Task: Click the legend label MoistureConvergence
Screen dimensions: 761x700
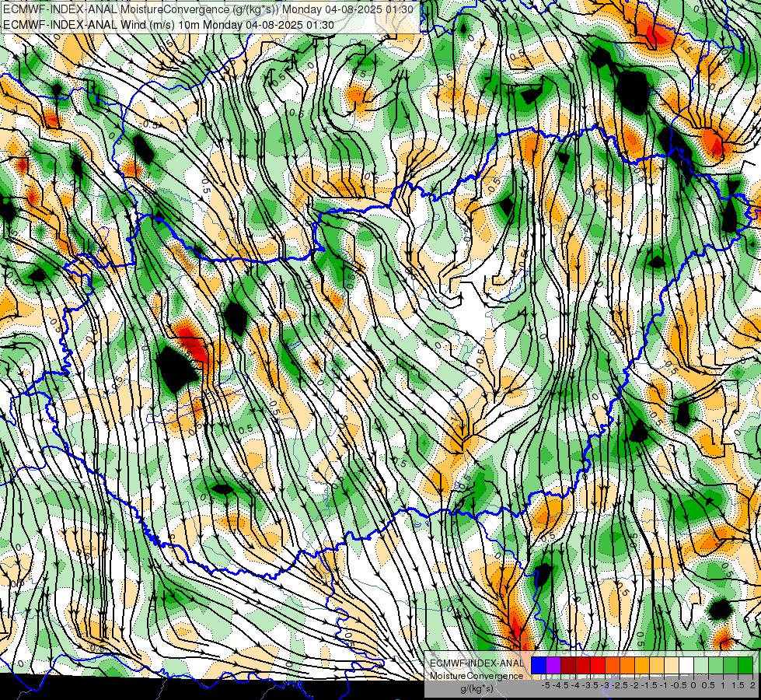Action: (476, 676)
